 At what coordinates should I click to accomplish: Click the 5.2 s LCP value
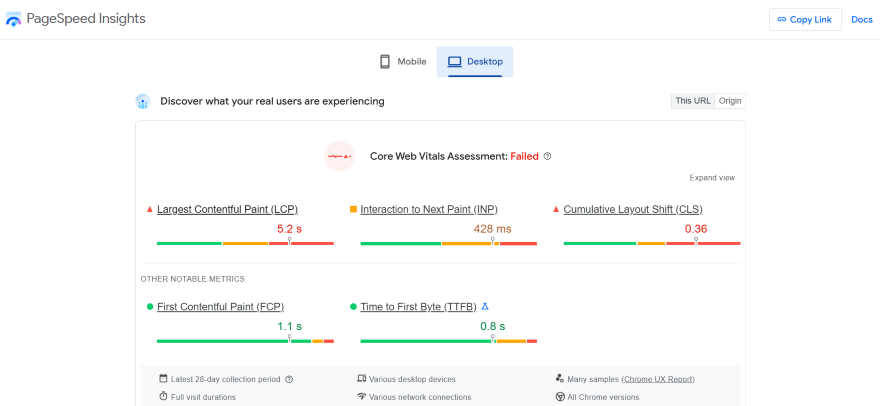pos(290,229)
